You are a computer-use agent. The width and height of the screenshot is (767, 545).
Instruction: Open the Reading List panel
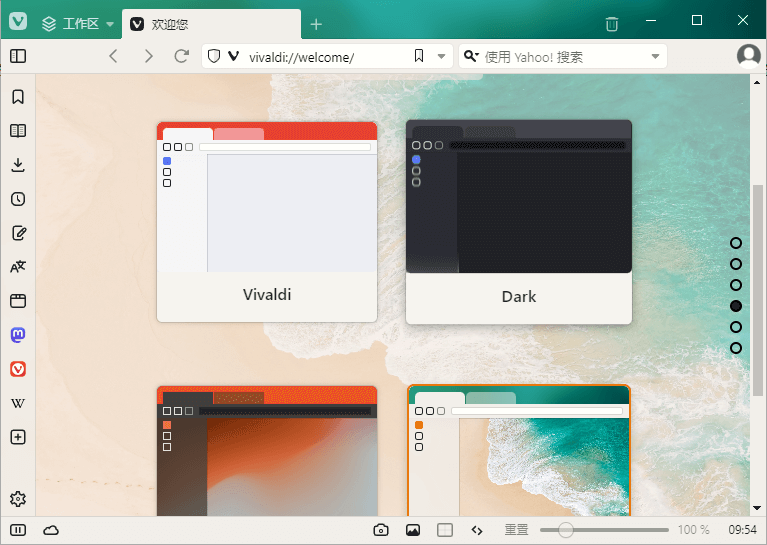click(18, 131)
